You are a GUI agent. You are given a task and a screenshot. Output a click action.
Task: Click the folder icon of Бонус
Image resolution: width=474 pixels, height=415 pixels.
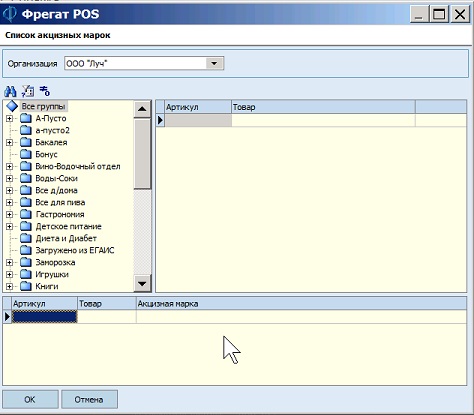[x=26, y=154]
